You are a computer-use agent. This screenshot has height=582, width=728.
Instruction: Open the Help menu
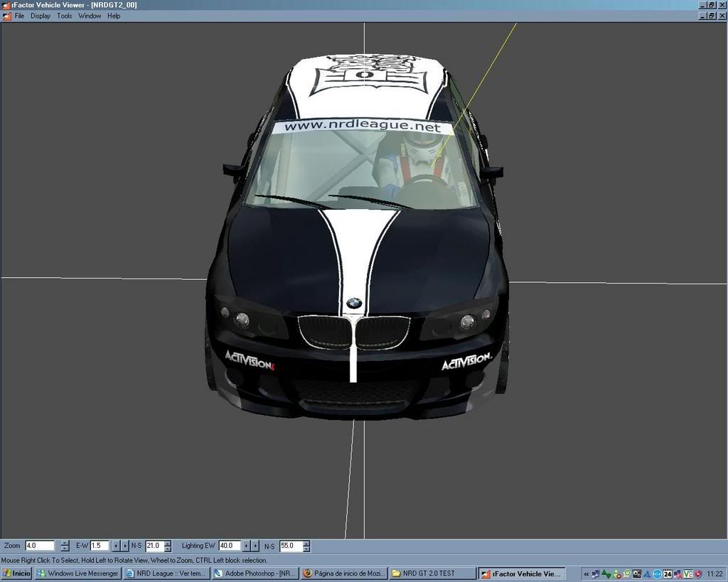(x=114, y=16)
